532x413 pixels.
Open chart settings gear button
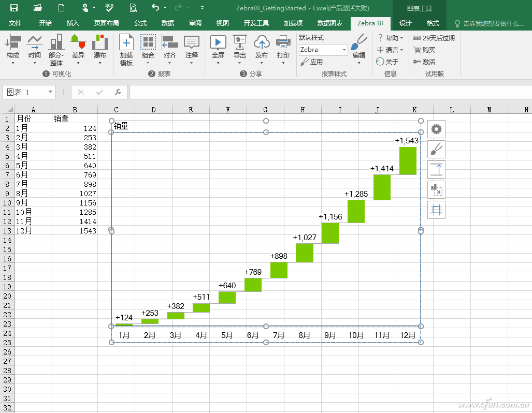436,129
